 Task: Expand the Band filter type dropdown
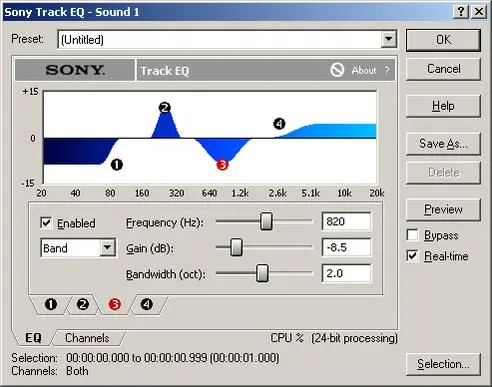click(107, 248)
